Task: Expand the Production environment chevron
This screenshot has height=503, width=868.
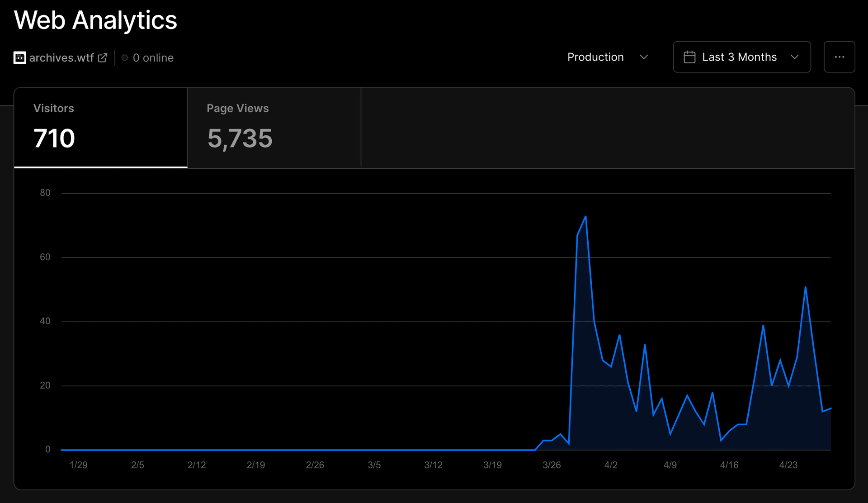Action: [x=644, y=57]
